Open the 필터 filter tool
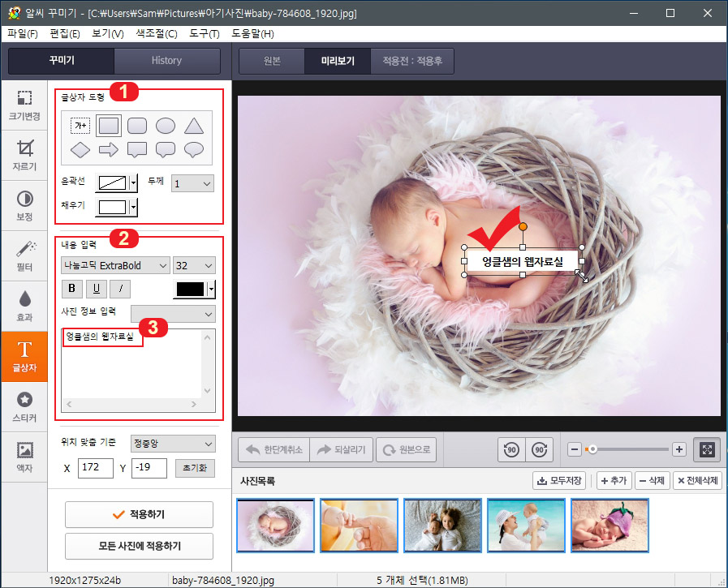 point(24,255)
